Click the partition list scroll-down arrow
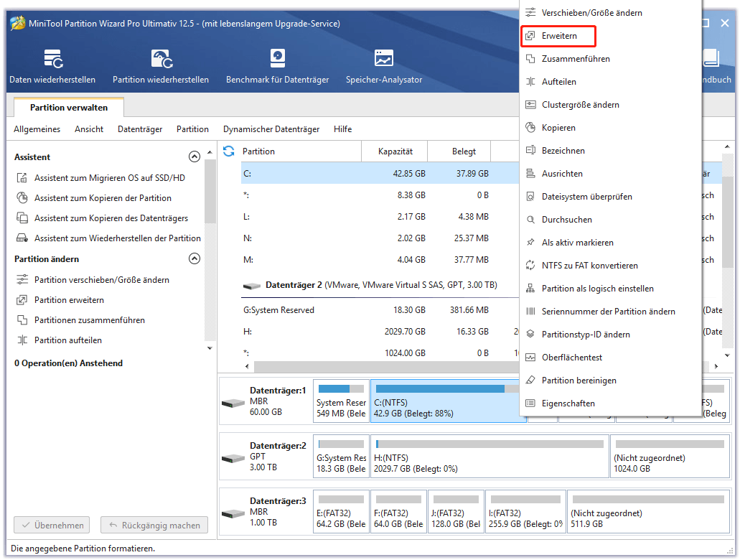This screenshot has height=560, width=740. coord(727,355)
